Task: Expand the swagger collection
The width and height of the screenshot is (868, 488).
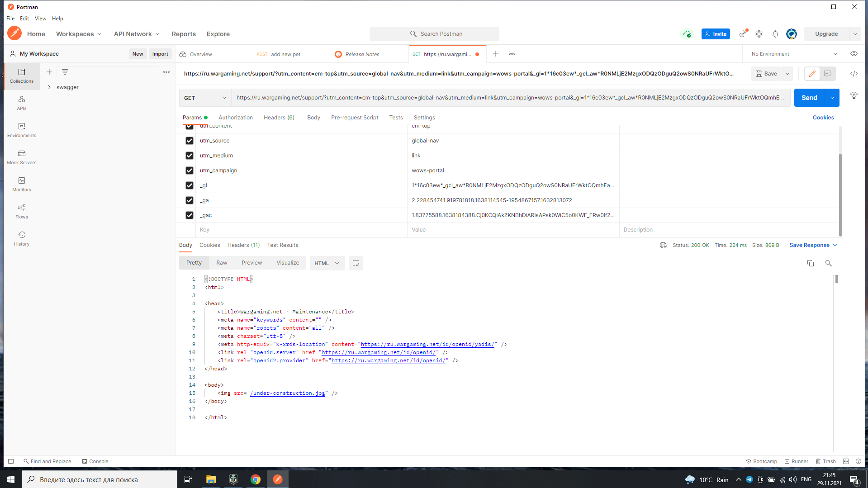Action: tap(49, 87)
